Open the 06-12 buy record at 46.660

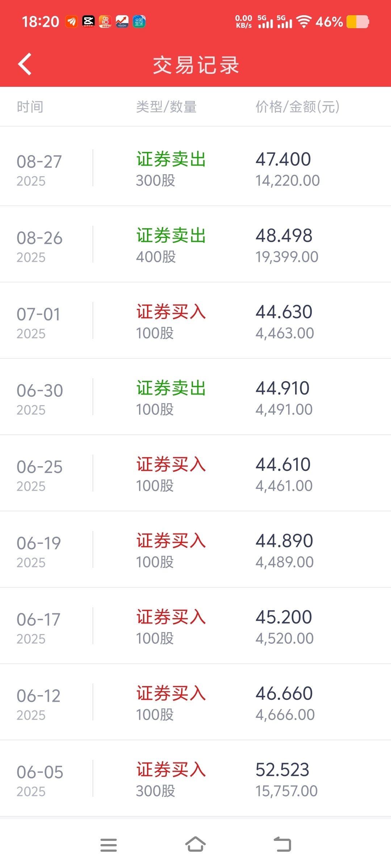pyautogui.click(x=195, y=702)
